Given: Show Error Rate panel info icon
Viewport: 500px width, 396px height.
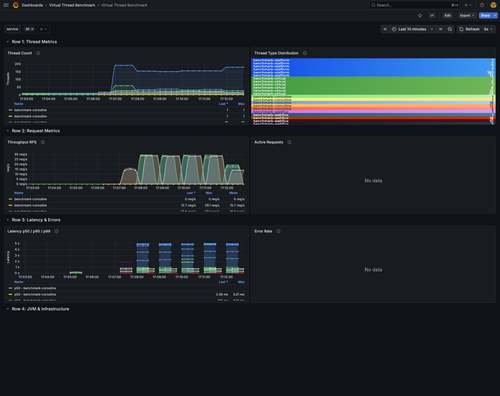Looking at the screenshot, I should pos(278,231).
